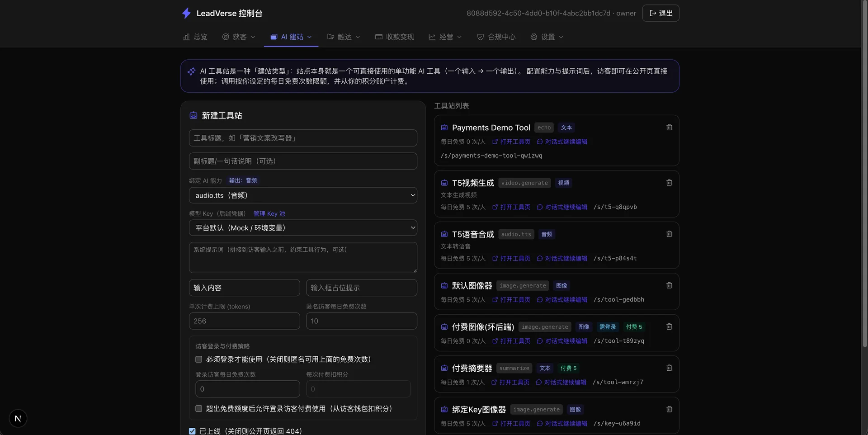Click the 登录访客每日免费次数 field
The width and height of the screenshot is (868, 435).
[x=248, y=389]
